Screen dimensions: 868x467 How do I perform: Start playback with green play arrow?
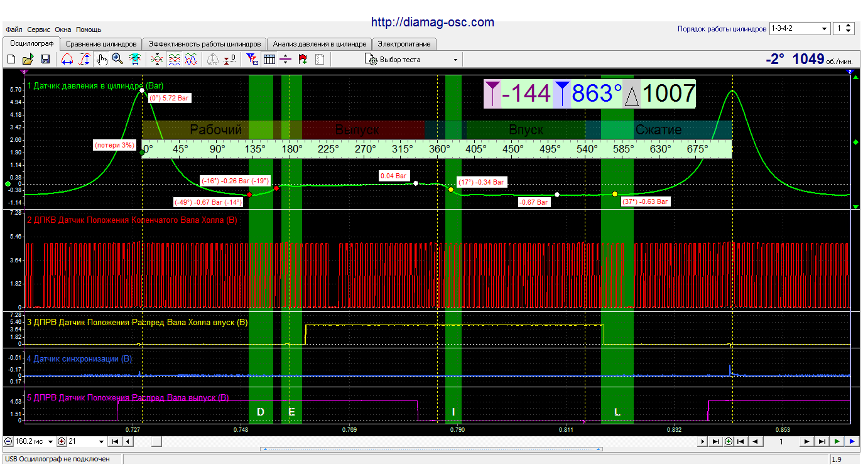pyautogui.click(x=837, y=441)
